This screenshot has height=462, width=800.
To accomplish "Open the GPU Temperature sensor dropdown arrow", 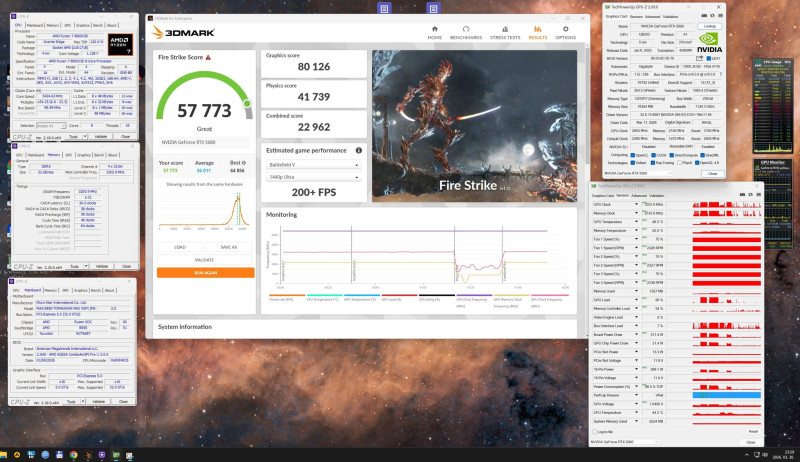I will coord(636,222).
